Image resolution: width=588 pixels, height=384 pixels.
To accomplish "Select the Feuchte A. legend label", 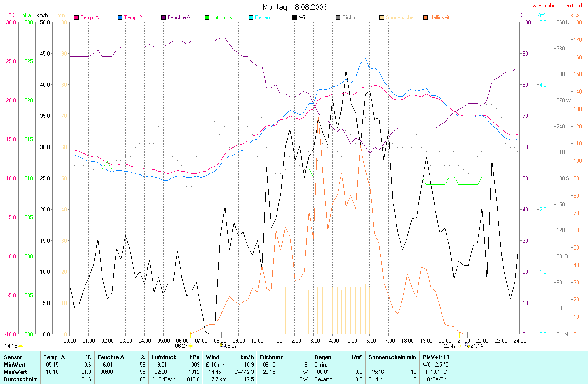I will (179, 17).
